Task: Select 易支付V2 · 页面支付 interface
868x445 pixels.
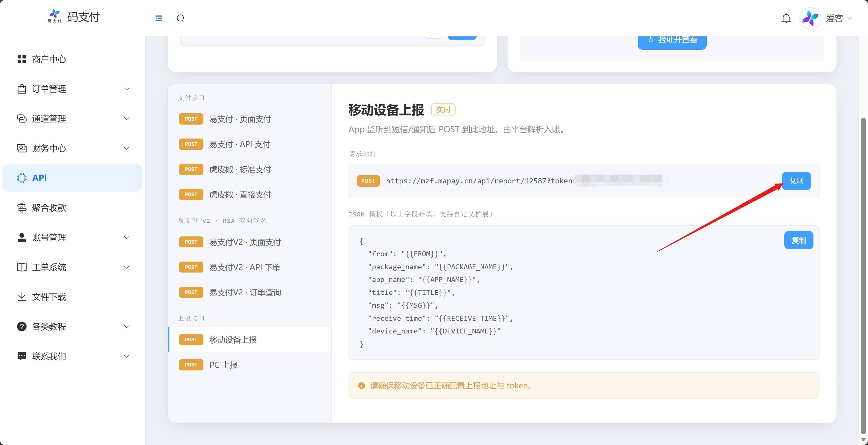Action: click(249, 242)
